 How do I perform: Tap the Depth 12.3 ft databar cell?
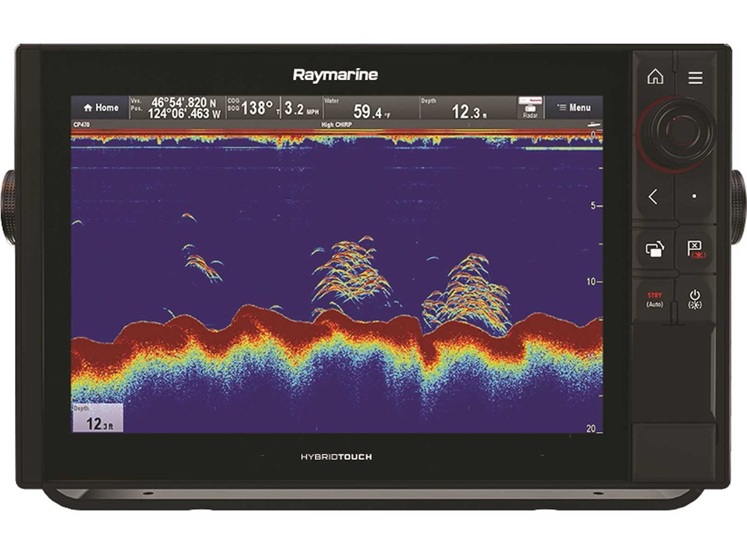468,108
